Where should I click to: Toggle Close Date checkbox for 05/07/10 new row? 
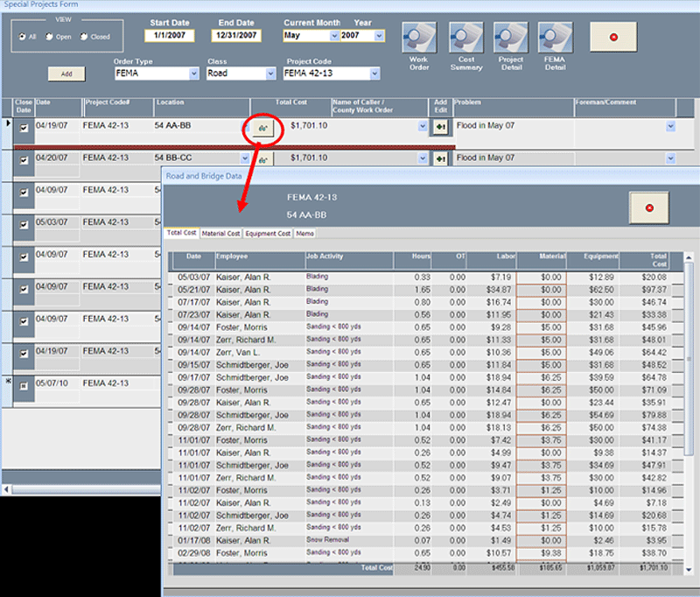click(x=24, y=386)
